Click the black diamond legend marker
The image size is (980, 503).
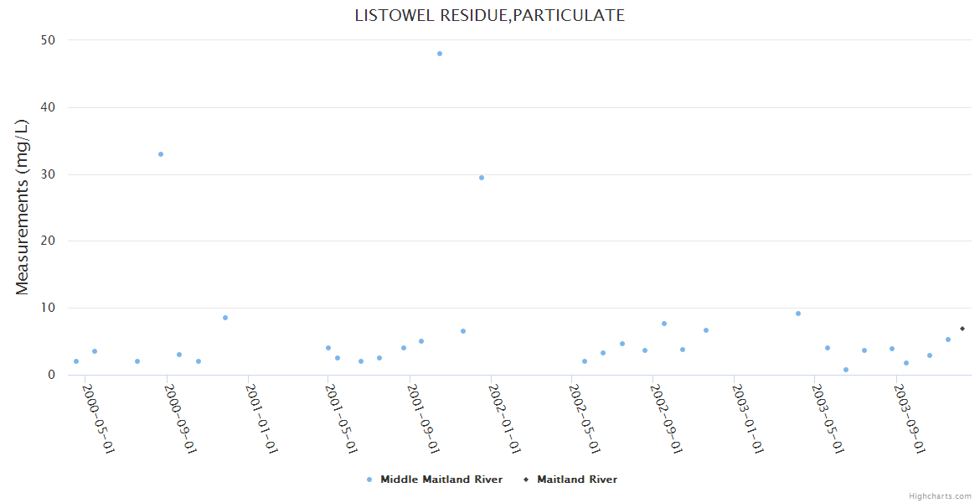point(526,480)
